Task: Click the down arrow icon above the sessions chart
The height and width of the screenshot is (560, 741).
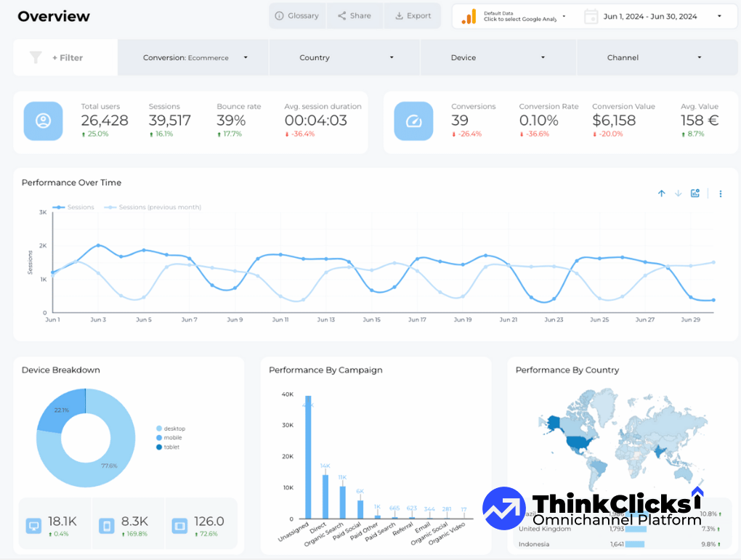Action: 677,193
